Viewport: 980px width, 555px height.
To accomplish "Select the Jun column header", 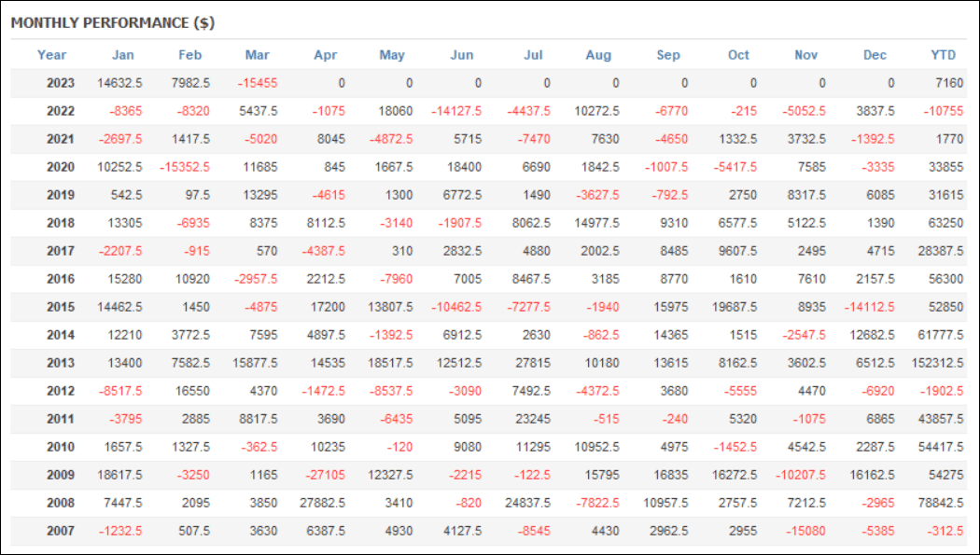I will tap(462, 55).
